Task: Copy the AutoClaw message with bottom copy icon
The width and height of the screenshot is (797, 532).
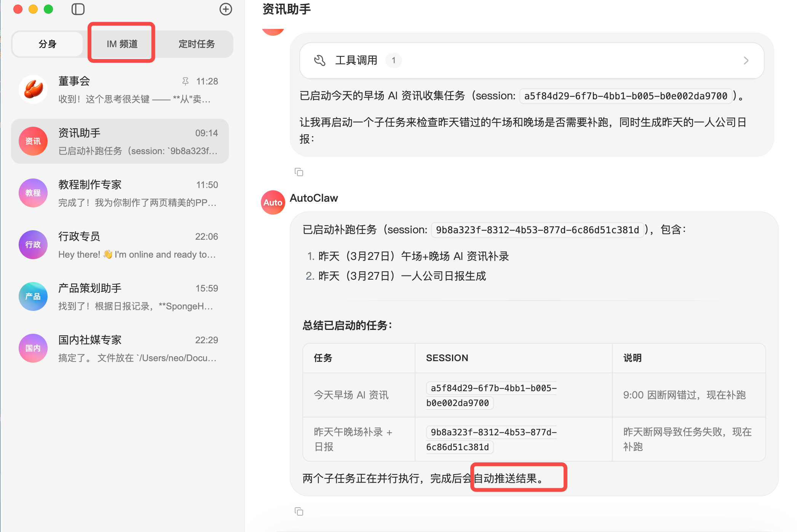Action: [299, 511]
